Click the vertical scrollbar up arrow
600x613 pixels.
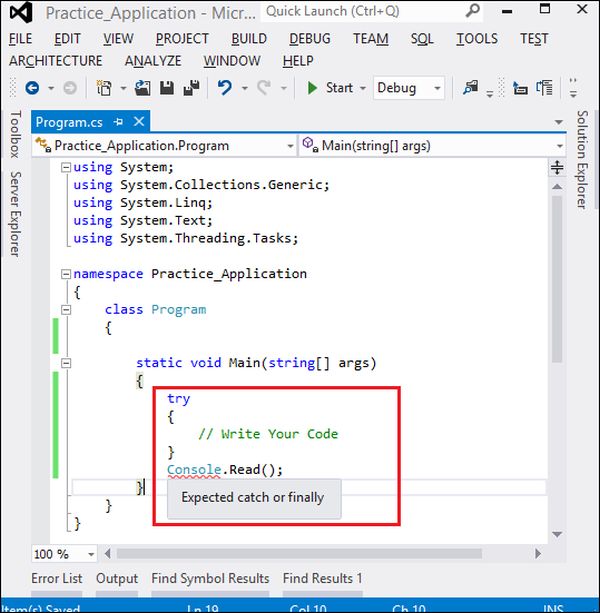pos(557,187)
